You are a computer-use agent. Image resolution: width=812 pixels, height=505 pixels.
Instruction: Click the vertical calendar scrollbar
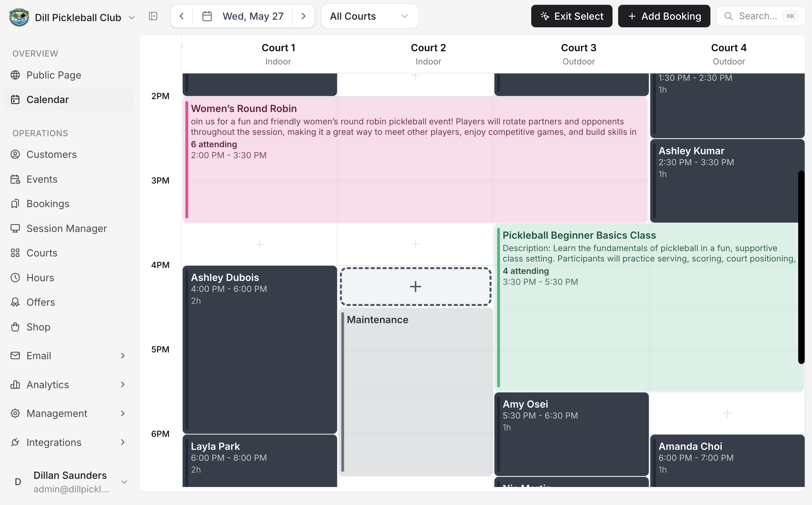tap(801, 267)
